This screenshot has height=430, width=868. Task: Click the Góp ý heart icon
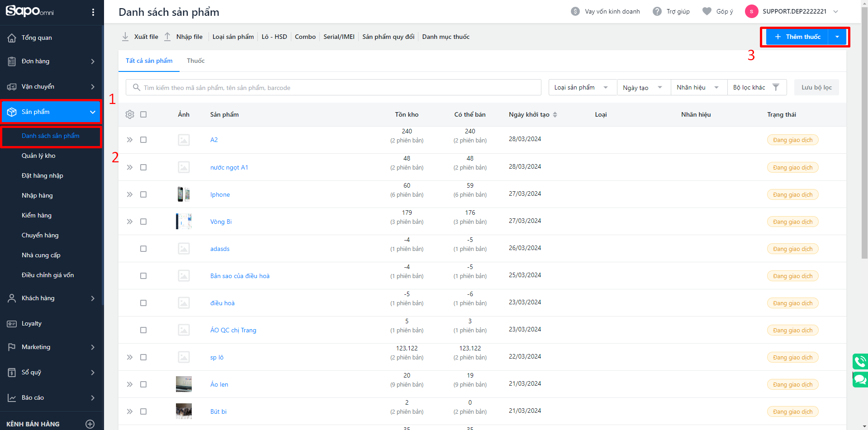707,11
